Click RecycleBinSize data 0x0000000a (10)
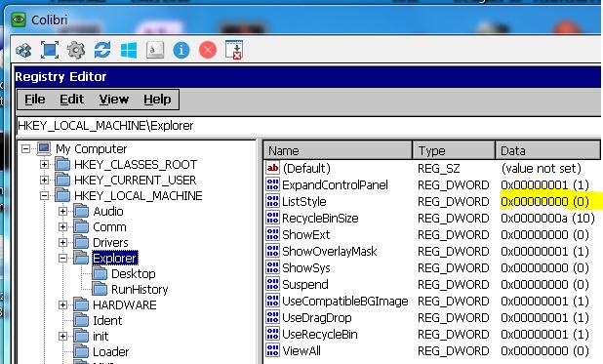 [547, 219]
